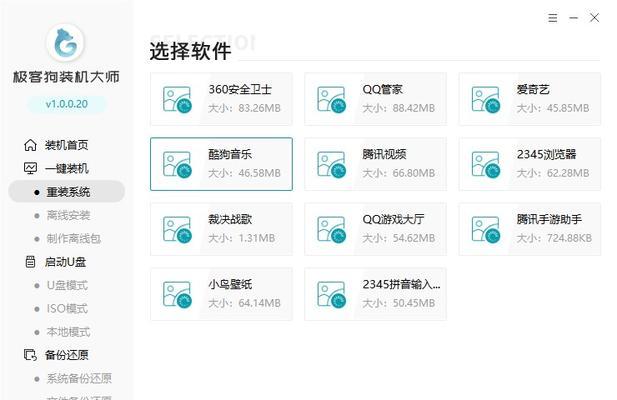
Task: Close the installer window
Action: click(x=594, y=18)
